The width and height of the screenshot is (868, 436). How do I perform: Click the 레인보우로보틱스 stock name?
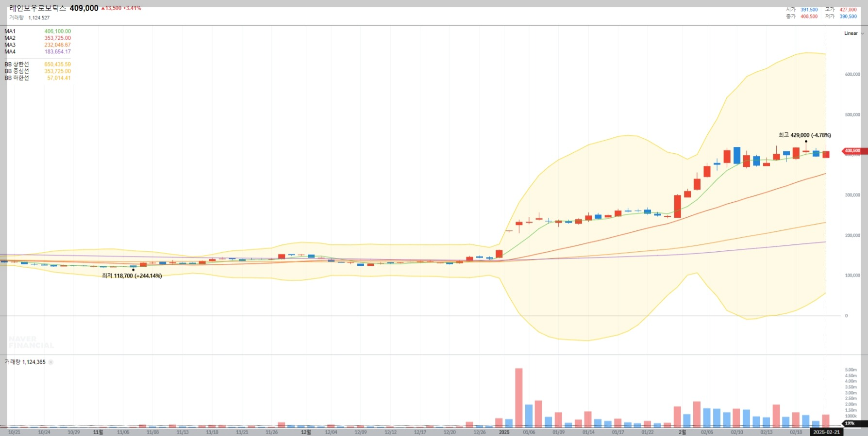point(37,8)
